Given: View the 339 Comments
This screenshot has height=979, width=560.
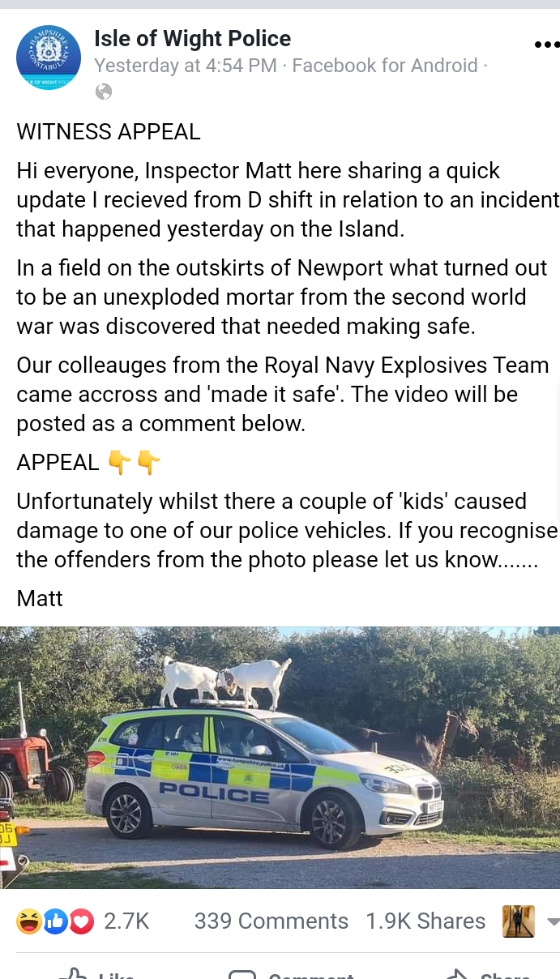Looking at the screenshot, I should tap(271, 921).
